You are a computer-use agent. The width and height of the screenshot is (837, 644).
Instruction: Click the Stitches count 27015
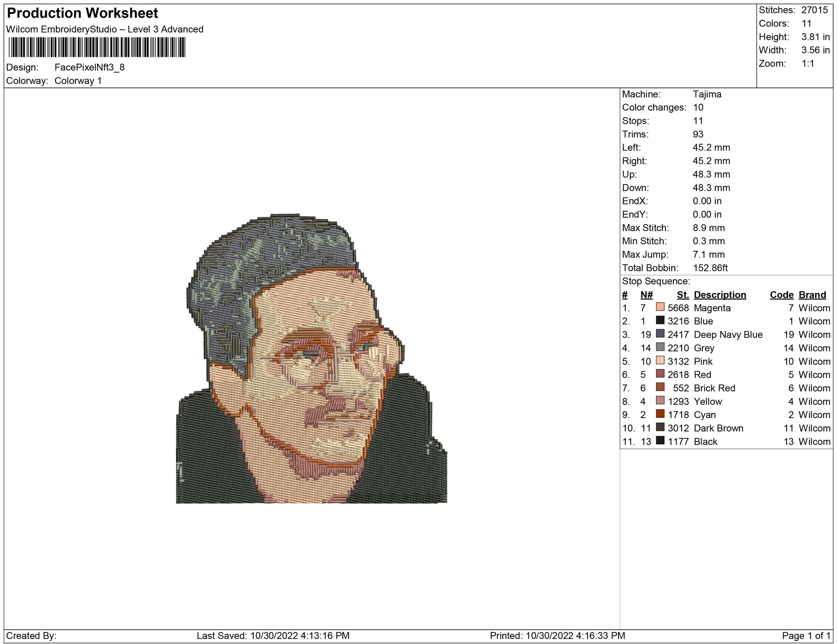(814, 10)
